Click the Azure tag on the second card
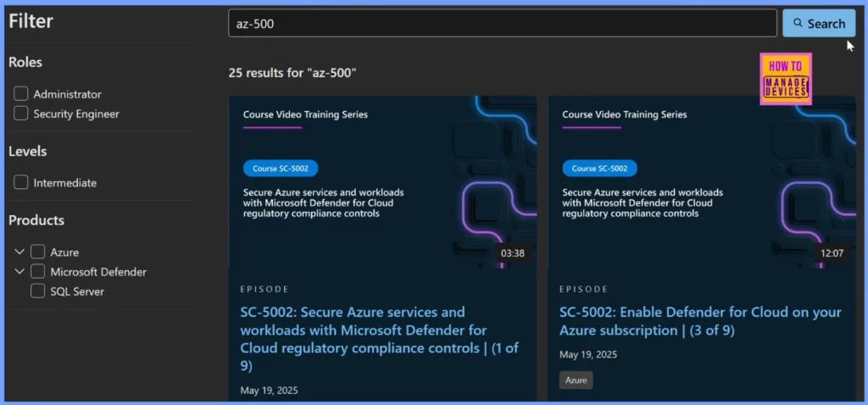 [x=576, y=380]
